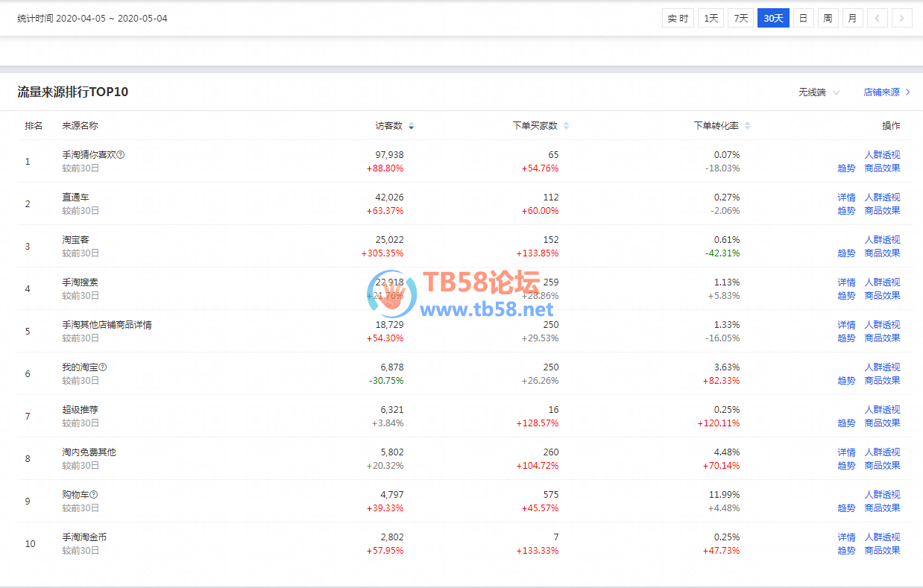
Task: View 趋势 for 我的淘宝
Action: (x=846, y=381)
